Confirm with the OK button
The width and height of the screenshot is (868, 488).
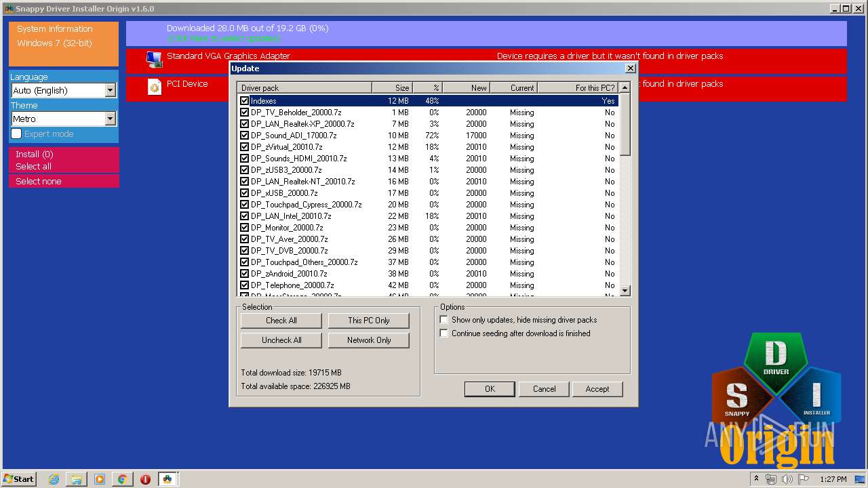click(490, 389)
